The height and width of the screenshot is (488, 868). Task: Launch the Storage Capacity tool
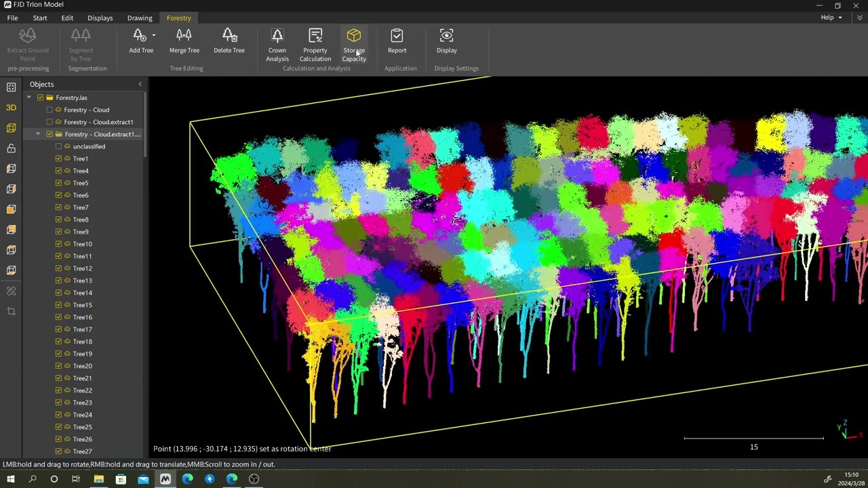tap(354, 45)
